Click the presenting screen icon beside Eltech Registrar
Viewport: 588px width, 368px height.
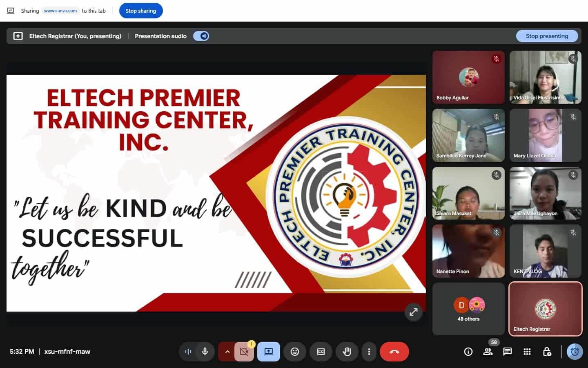tap(18, 36)
